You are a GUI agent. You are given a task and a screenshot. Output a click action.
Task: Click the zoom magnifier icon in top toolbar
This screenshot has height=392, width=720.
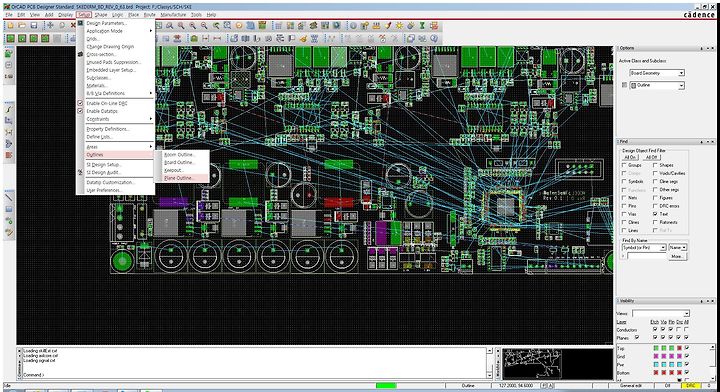170,26
